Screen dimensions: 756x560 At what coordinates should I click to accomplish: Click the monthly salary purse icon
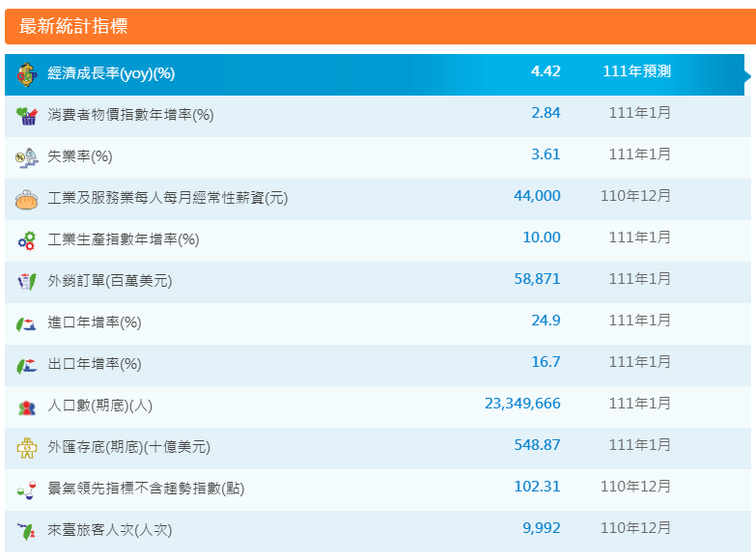[x=26, y=198]
